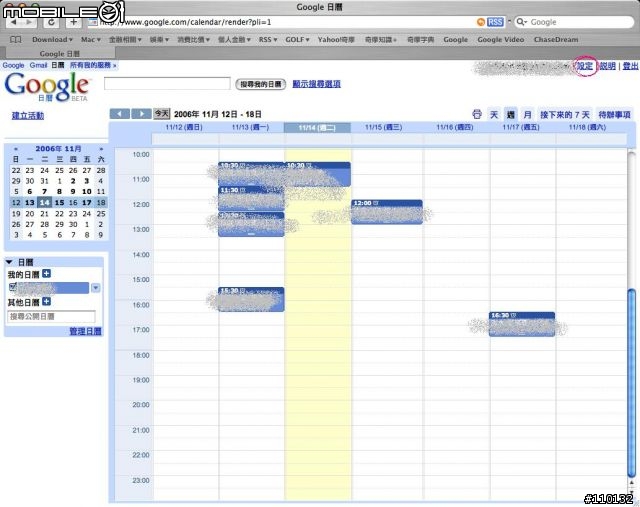Click the 今天 today button

(162, 113)
